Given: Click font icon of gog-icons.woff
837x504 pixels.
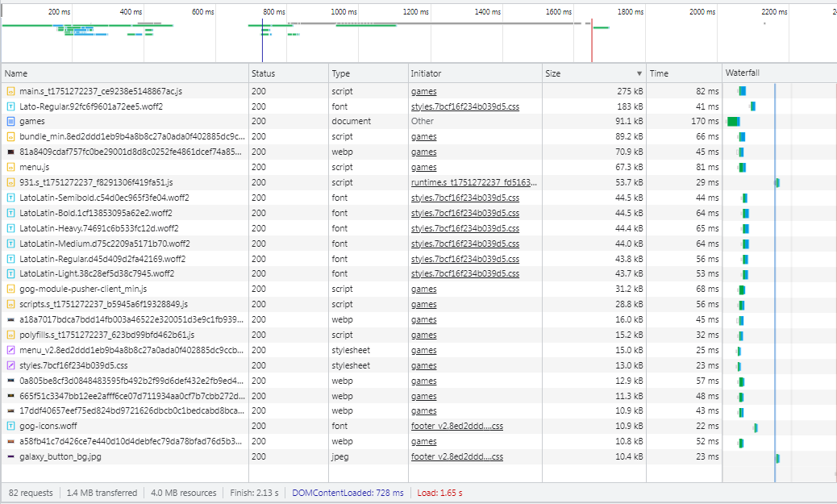Looking at the screenshot, I should pyautogui.click(x=10, y=426).
